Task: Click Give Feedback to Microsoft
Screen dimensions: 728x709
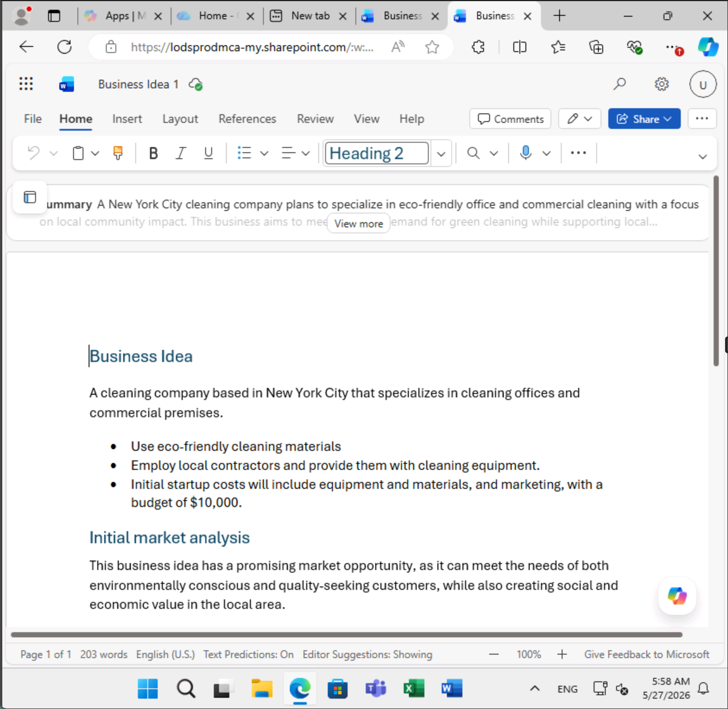Action: [x=647, y=654]
